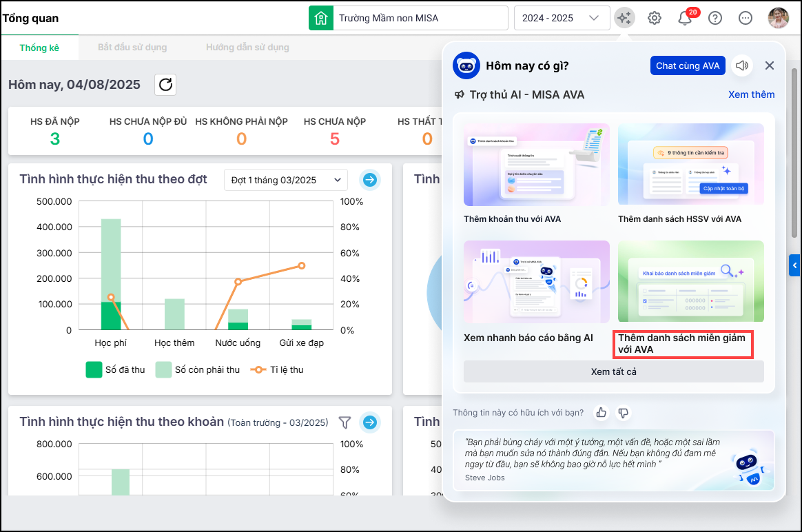Click the thumbs down feedback icon
This screenshot has height=532, width=802.
[x=623, y=413]
